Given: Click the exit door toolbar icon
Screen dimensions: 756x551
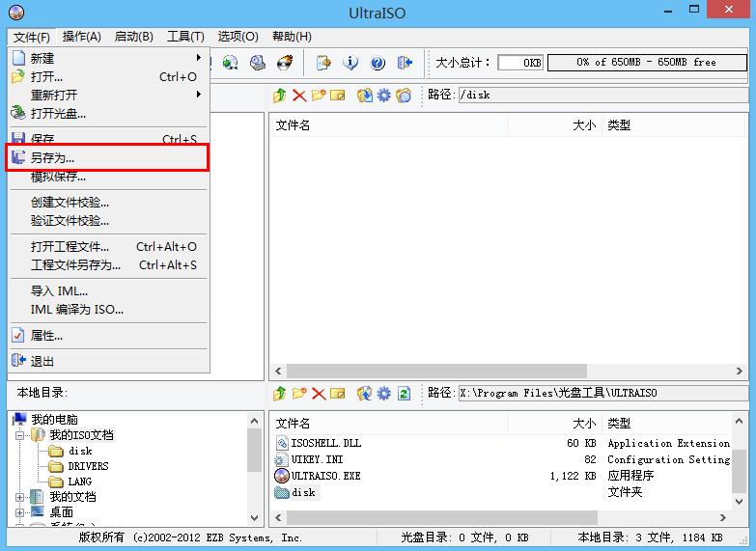Looking at the screenshot, I should point(405,63).
